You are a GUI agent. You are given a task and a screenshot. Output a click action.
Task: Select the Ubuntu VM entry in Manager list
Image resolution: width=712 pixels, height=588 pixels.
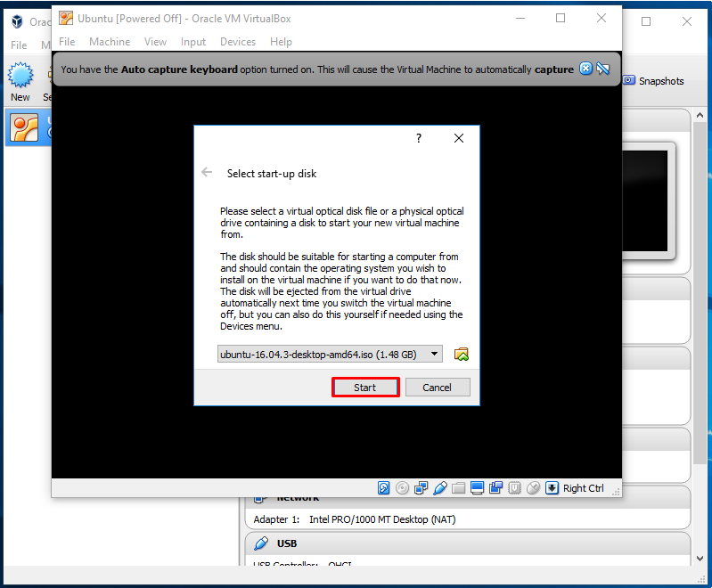pos(29,127)
